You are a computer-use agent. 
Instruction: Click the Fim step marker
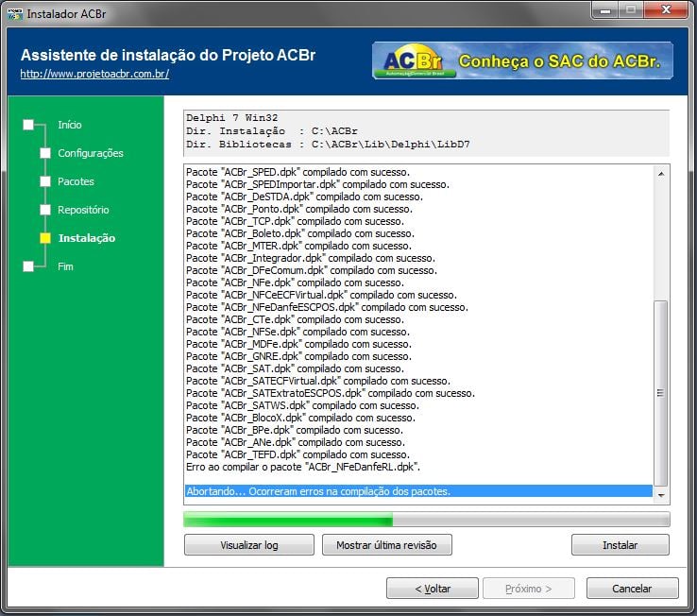[x=28, y=266]
